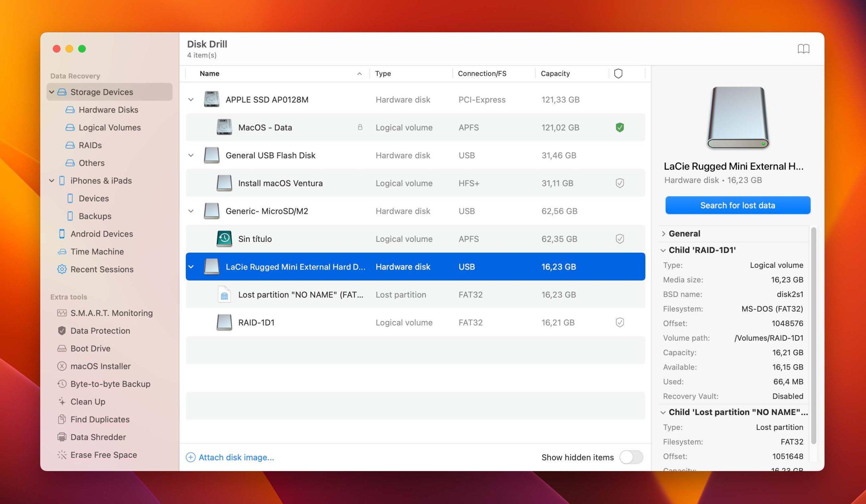
Task: Expand the General info section
Action: [x=663, y=234]
